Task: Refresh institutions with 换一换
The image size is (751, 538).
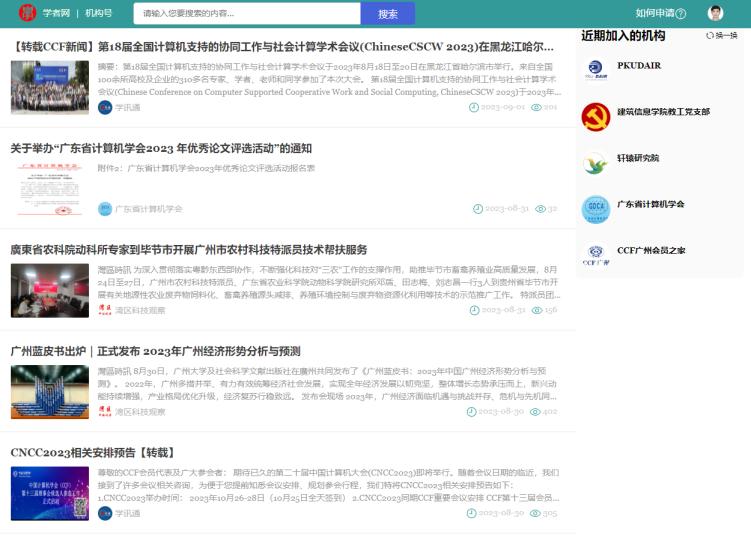Action: point(721,35)
